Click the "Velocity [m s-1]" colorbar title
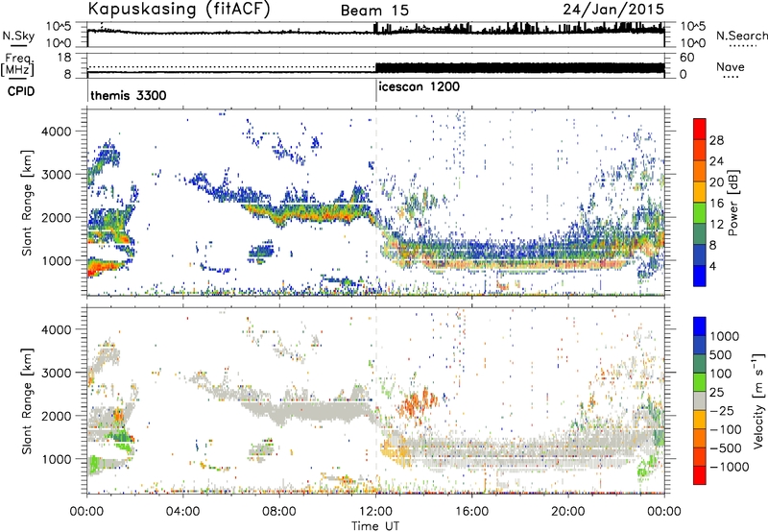This screenshot has height=532, width=768. [x=759, y=400]
